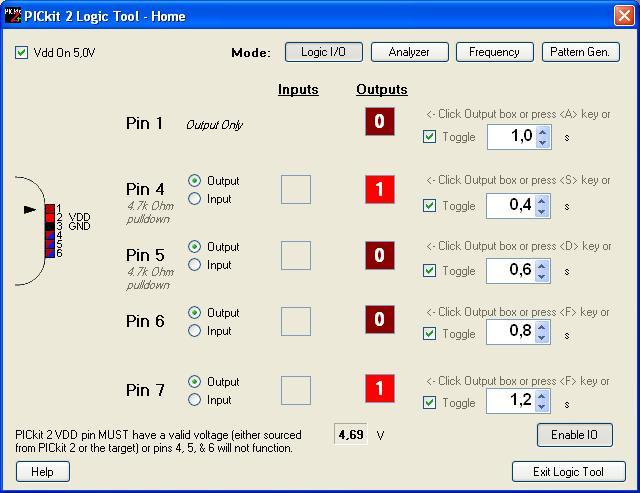Select Input radio for Pin 4

coord(195,199)
